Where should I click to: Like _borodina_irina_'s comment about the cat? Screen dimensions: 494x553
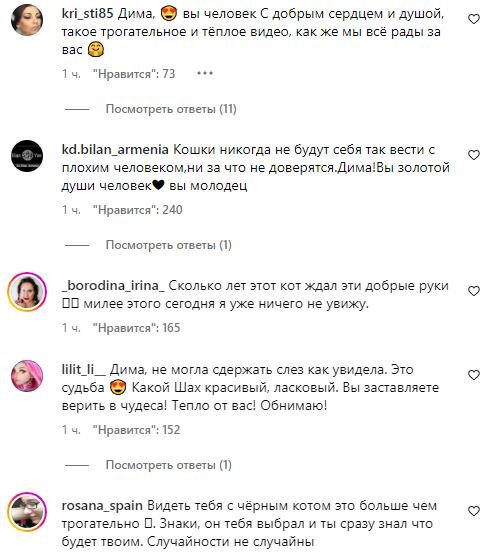(x=474, y=291)
